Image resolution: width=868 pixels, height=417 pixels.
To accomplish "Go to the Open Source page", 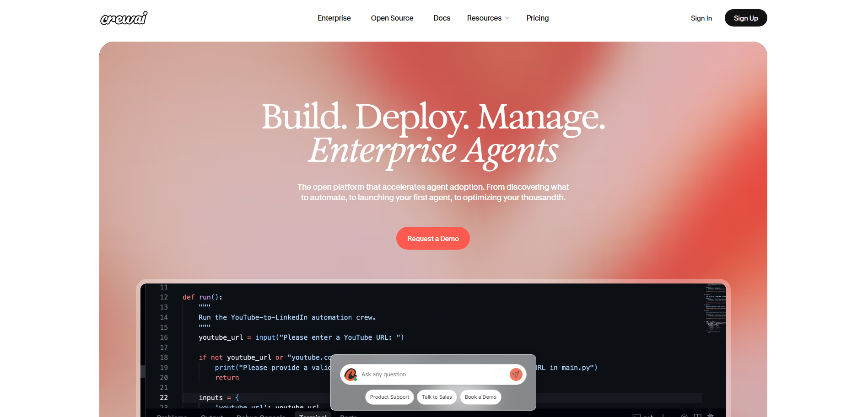I will coord(392,18).
